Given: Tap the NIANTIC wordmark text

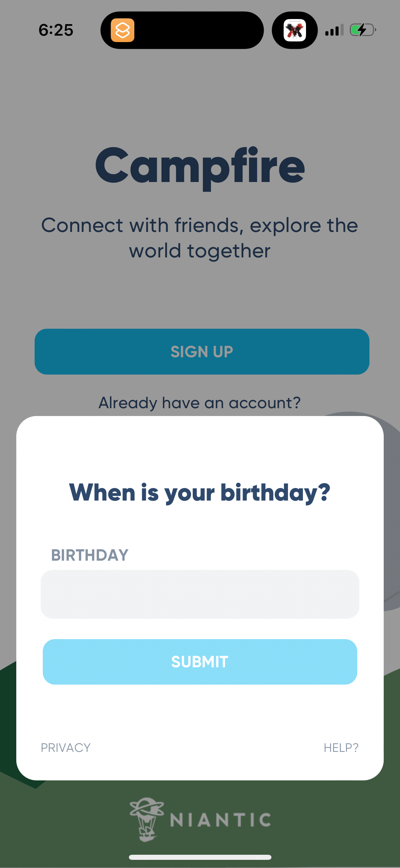Looking at the screenshot, I should (x=221, y=820).
